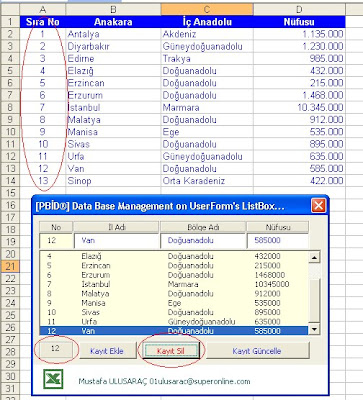Click the Diyarbakır cell in the spreadsheet

[113, 46]
